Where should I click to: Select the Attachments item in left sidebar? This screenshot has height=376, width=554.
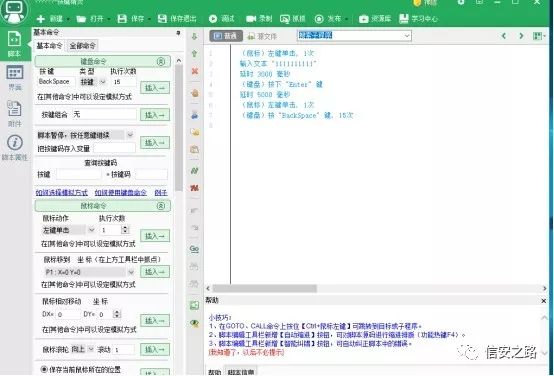pos(14,113)
